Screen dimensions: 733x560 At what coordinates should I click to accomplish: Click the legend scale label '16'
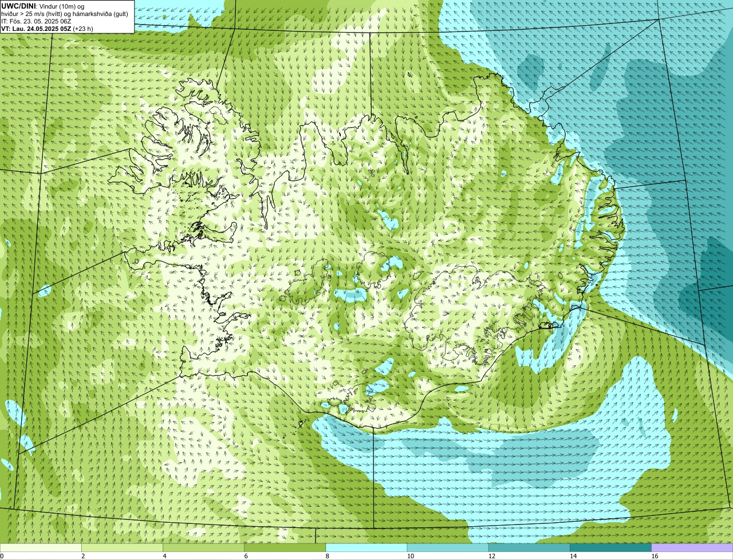click(x=655, y=556)
